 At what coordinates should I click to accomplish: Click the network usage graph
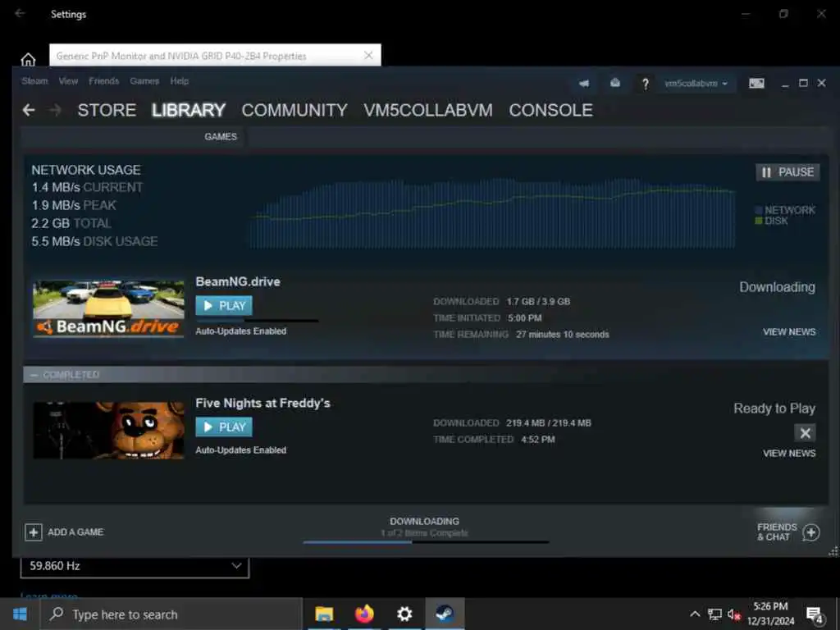[493, 214]
